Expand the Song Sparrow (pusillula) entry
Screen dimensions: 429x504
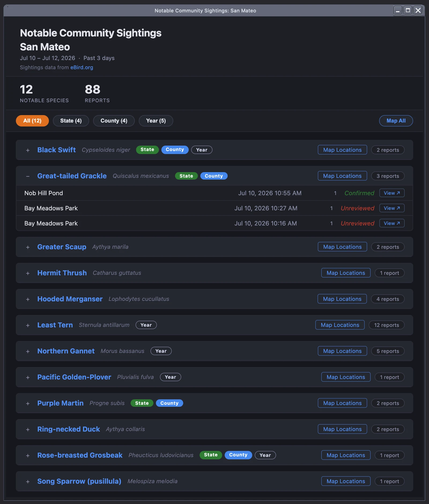(x=28, y=481)
